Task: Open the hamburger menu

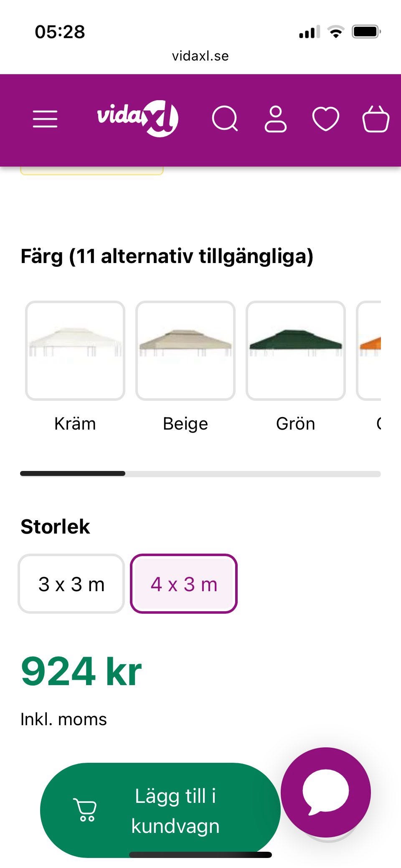Action: (x=45, y=119)
